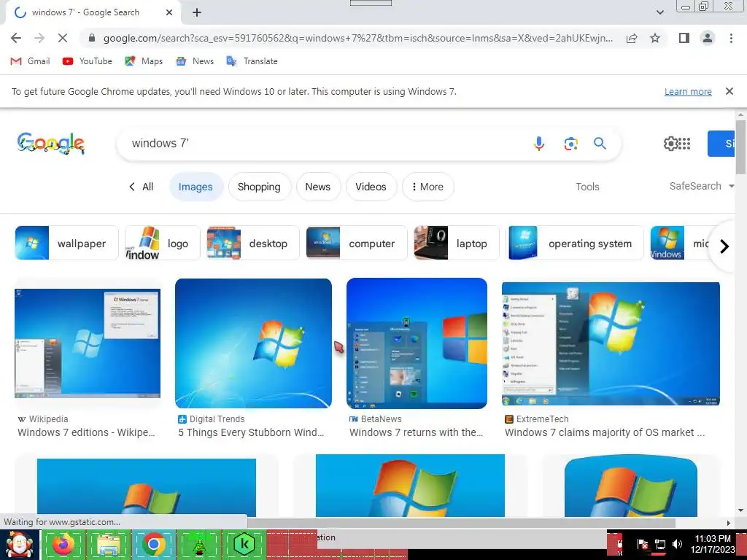Search by image with the Lens icon
747x560 pixels.
(x=570, y=144)
